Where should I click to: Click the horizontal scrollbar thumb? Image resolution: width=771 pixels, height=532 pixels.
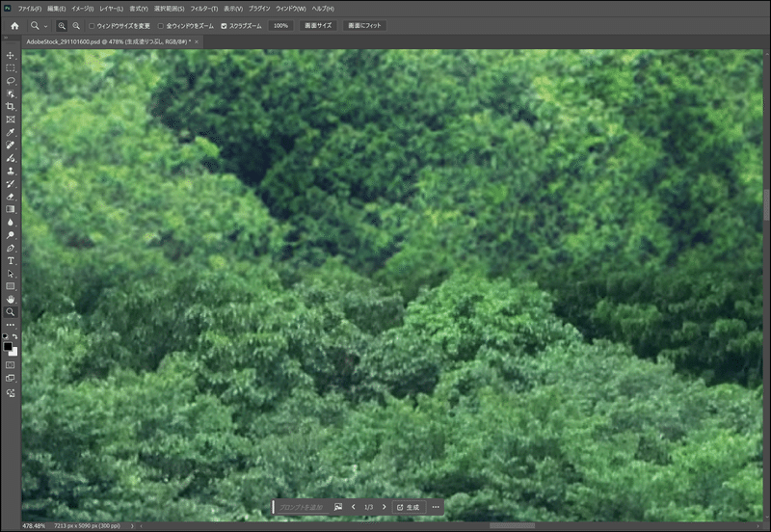click(512, 525)
